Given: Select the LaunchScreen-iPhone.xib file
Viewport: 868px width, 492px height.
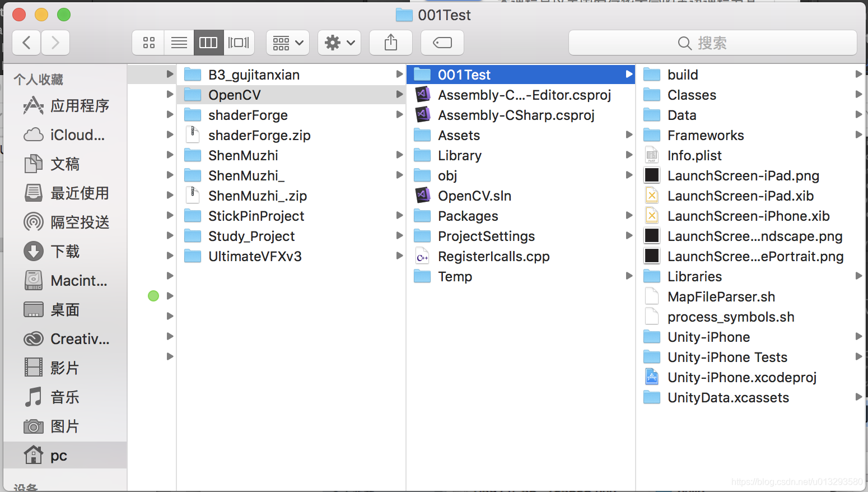Looking at the screenshot, I should tap(751, 216).
